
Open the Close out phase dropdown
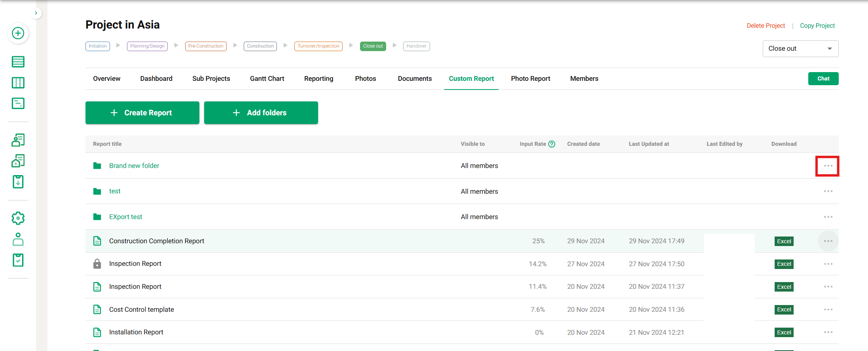tap(800, 49)
